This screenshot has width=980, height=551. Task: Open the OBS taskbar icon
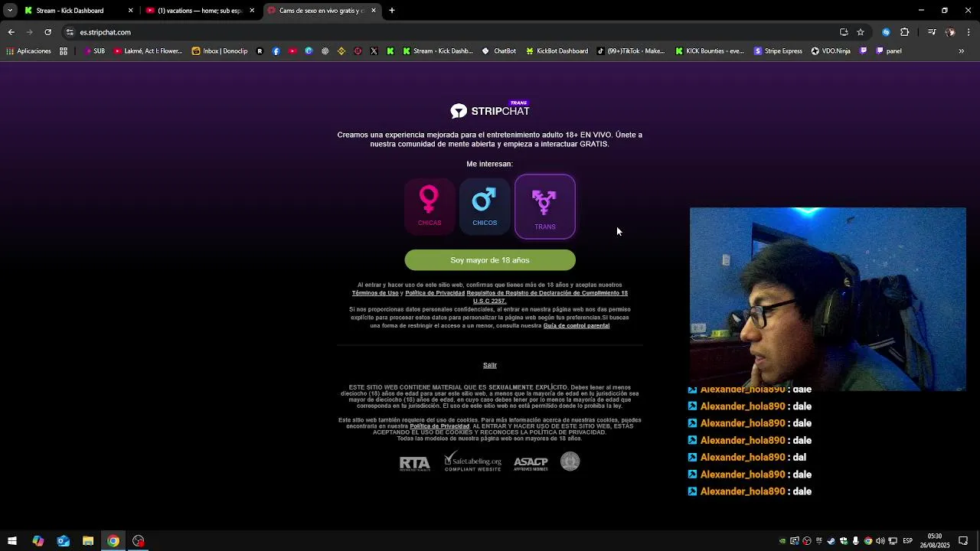139,541
